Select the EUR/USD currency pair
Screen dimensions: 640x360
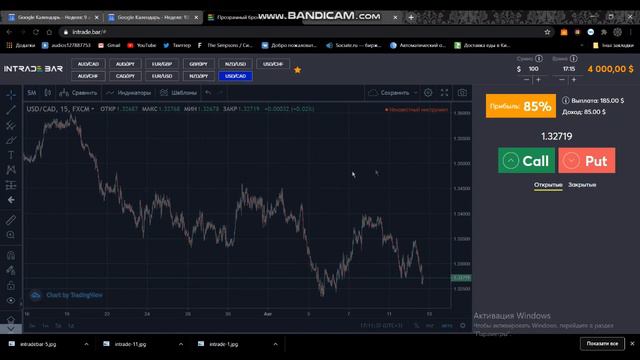(x=162, y=76)
